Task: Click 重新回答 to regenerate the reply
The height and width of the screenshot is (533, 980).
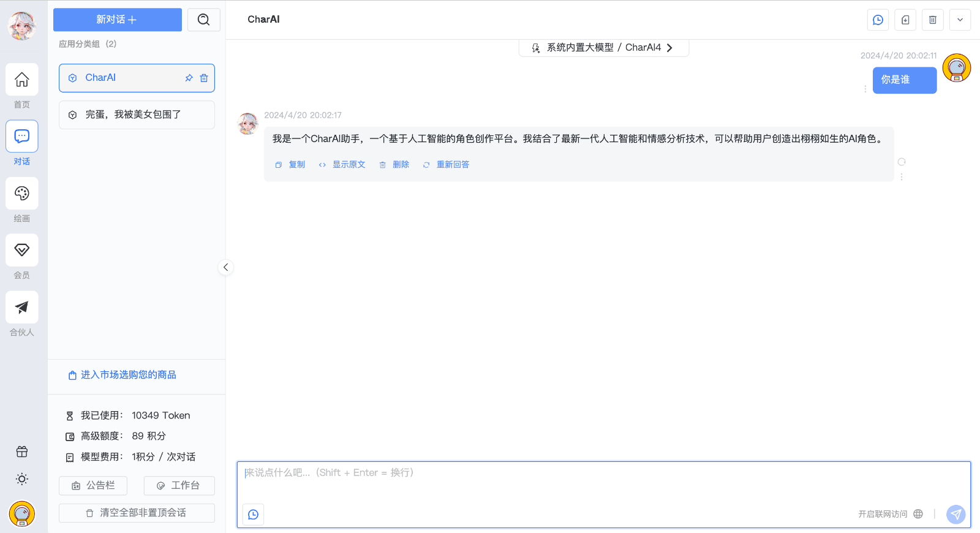Action: (452, 165)
